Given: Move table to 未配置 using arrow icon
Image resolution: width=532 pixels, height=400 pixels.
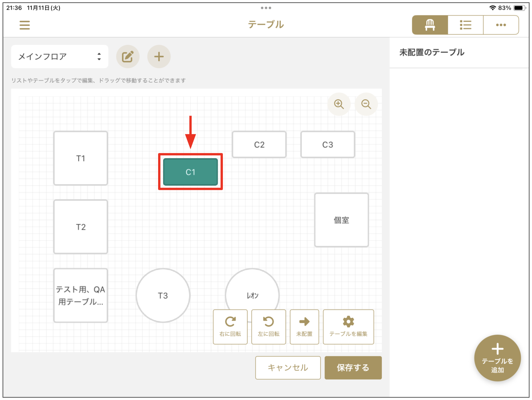Looking at the screenshot, I should click(x=304, y=327).
